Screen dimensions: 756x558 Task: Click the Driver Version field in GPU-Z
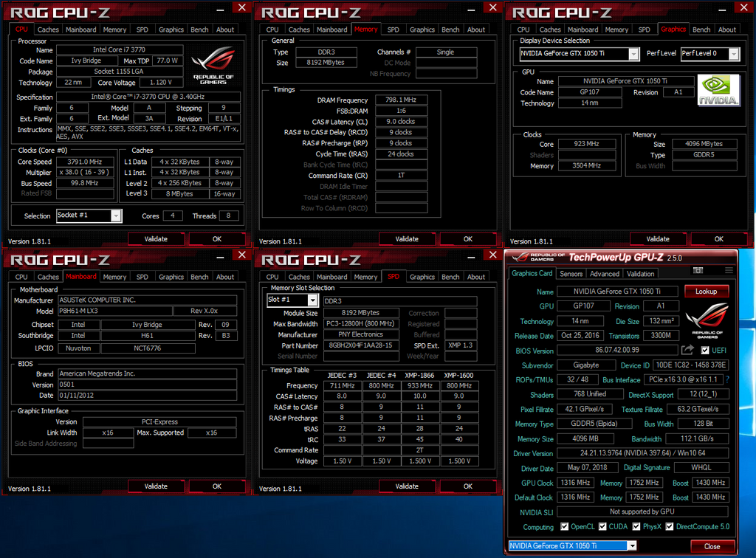643,453
